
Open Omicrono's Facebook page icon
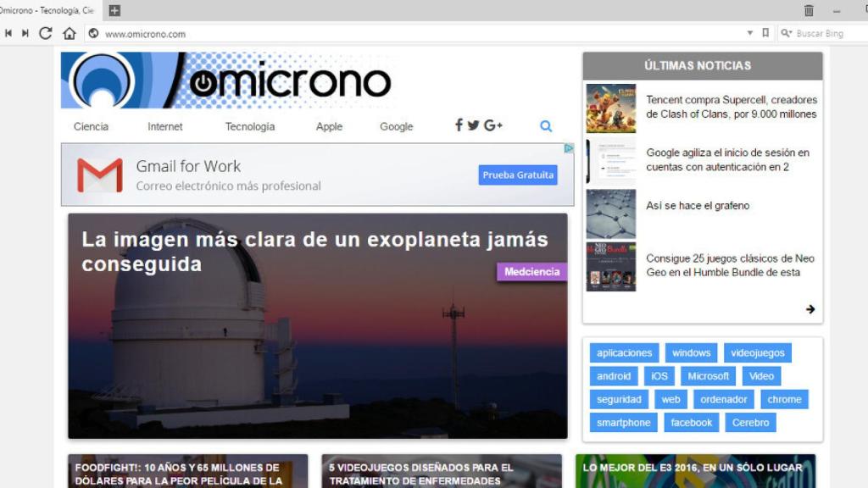tap(459, 125)
